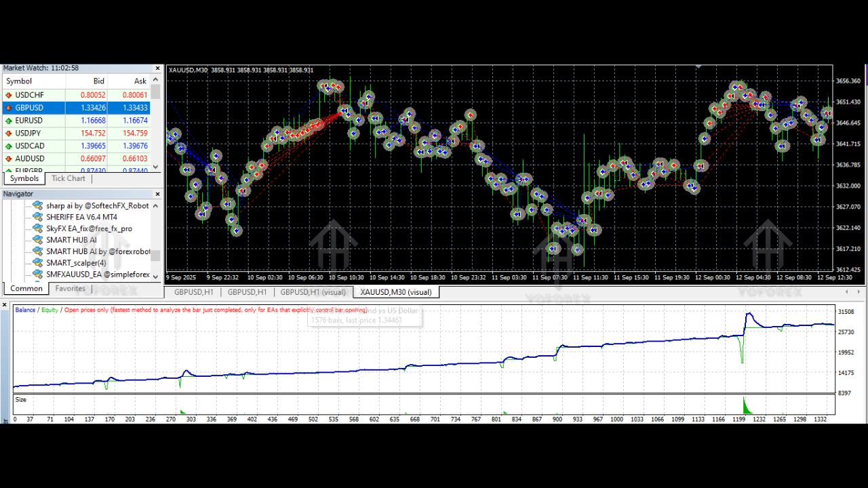Switch to the Tick Chart tab

point(68,179)
